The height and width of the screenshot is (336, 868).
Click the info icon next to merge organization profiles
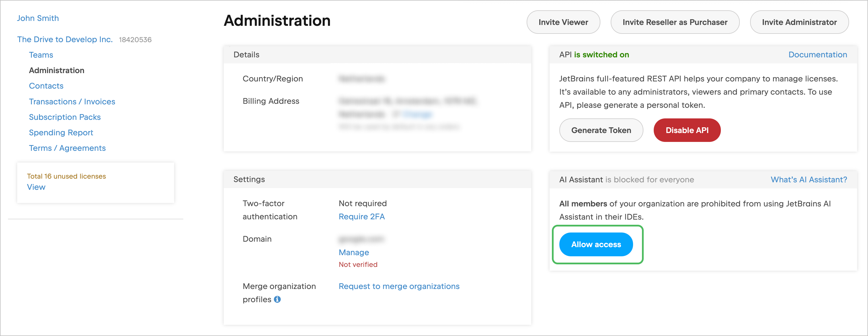[x=277, y=299]
